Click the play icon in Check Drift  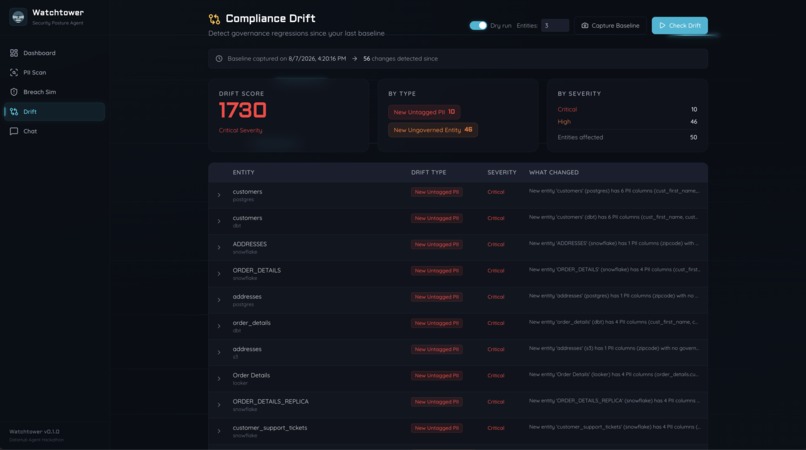pos(662,25)
